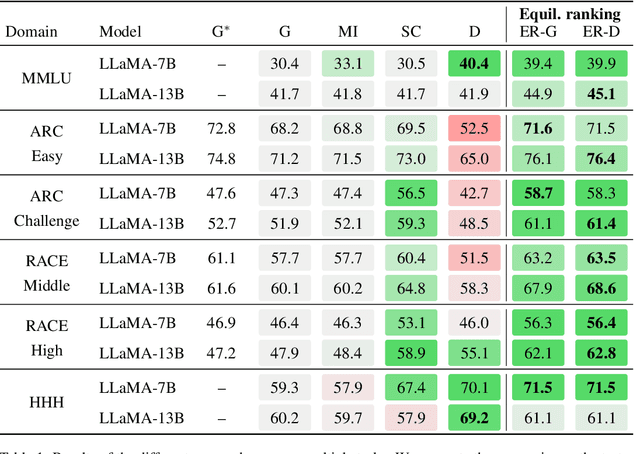Screen dimensions: 640x454
Task: Click the SC column header
Action: point(412,31)
